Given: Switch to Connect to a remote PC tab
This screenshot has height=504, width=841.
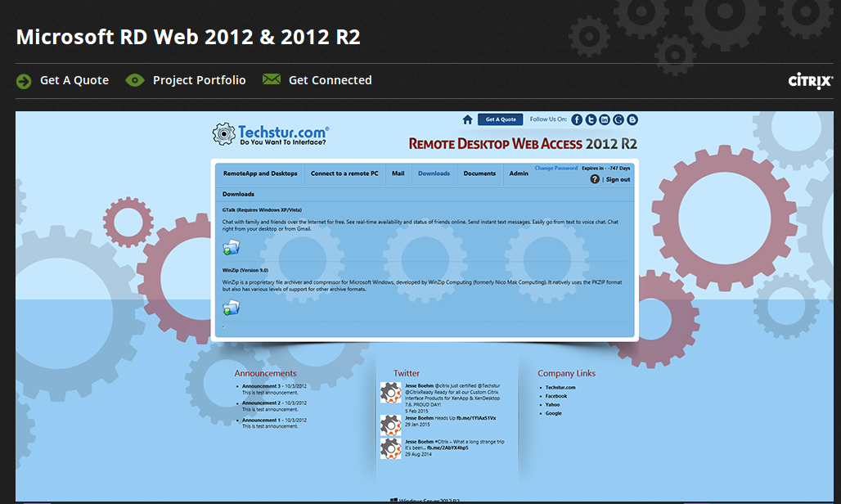Looking at the screenshot, I should coord(344,173).
